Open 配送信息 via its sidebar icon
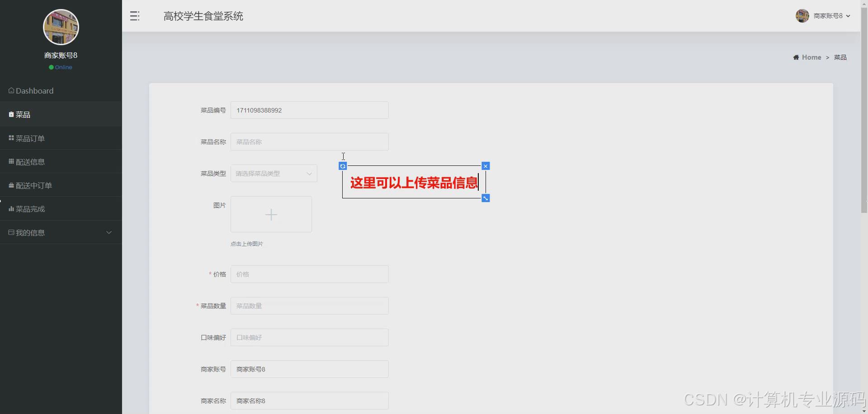Viewport: 868px width, 414px height. (10, 161)
